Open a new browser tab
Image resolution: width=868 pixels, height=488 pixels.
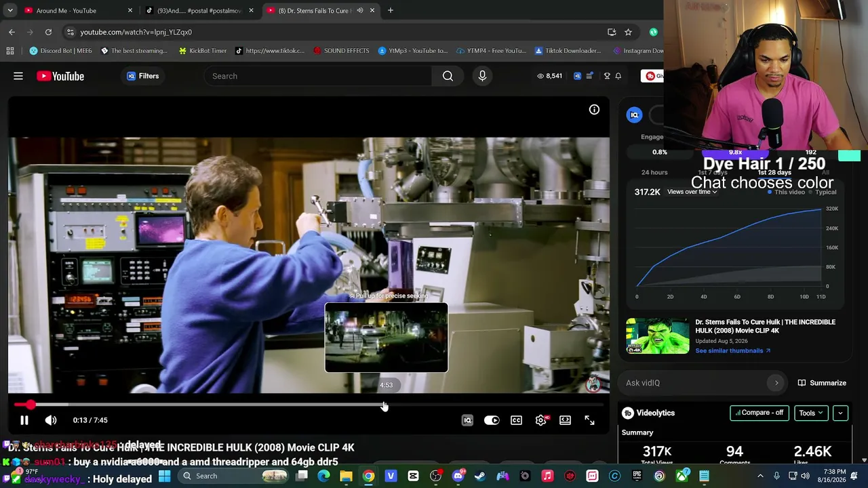pos(391,10)
